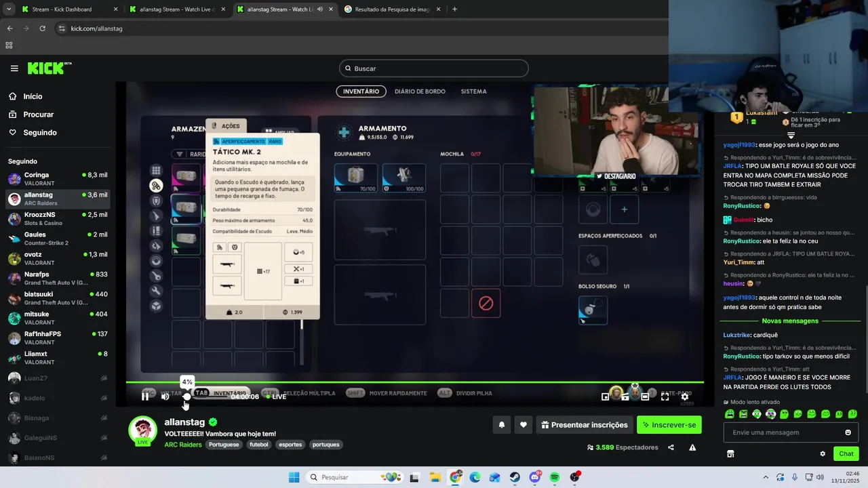
Task: Open Steam from the taskbar
Action: click(515, 477)
